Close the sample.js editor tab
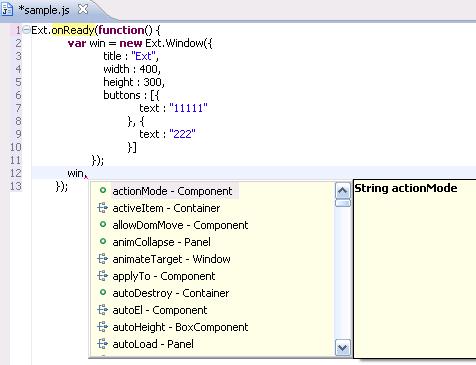This screenshot has width=476, height=365. [83, 9]
